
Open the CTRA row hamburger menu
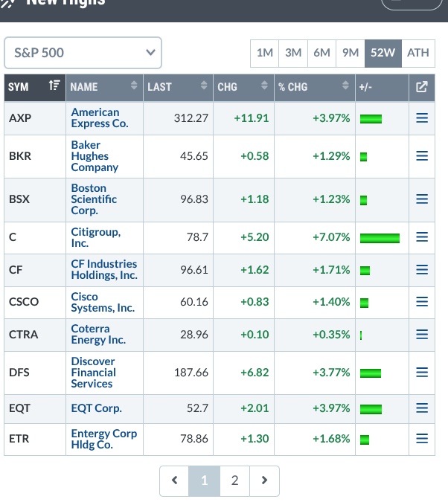(422, 335)
